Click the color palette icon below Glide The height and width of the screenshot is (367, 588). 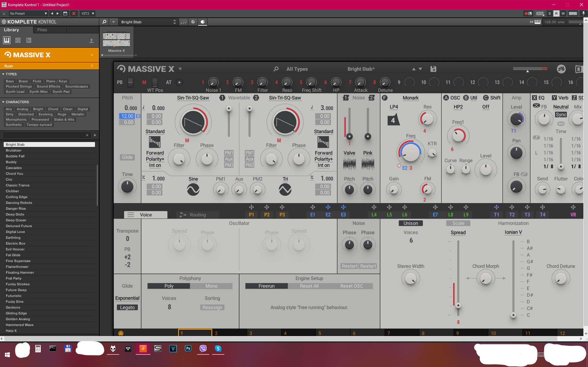[x=121, y=333]
